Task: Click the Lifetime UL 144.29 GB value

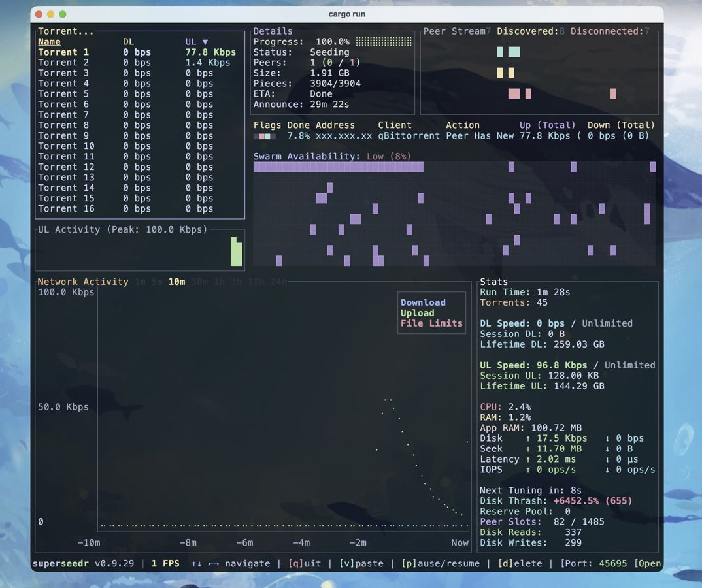Action: tap(579, 385)
